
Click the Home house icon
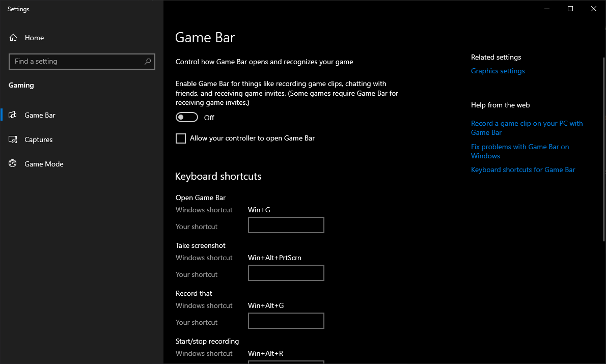(13, 38)
